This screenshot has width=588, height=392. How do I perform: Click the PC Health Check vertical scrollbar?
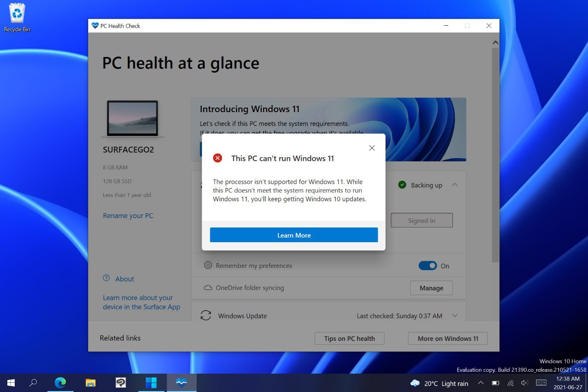495,154
